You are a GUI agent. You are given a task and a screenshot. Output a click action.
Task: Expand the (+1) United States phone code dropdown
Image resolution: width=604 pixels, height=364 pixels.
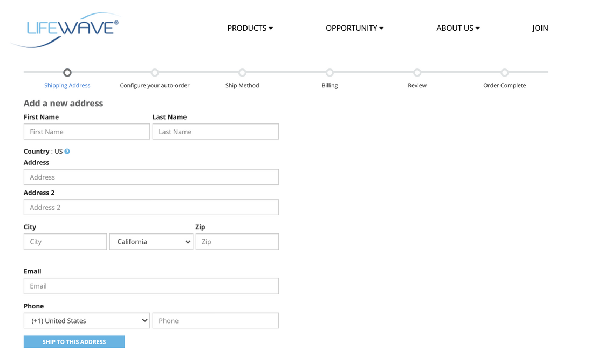(86, 321)
